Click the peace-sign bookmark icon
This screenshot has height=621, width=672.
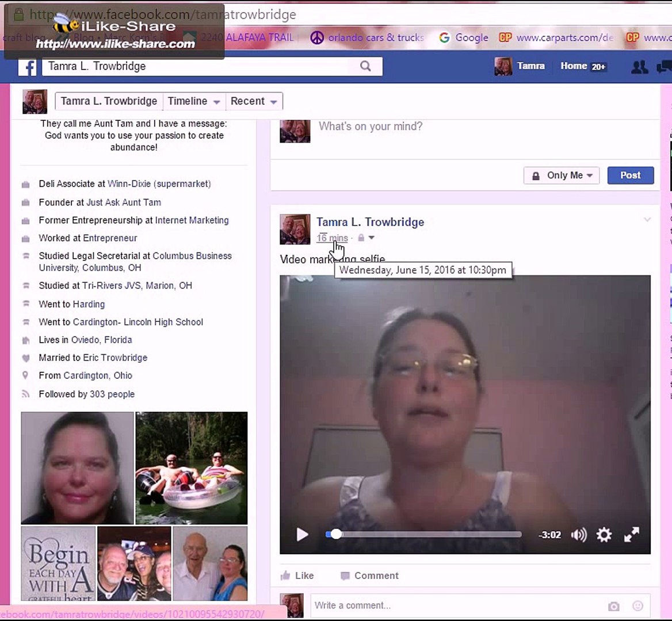coord(316,38)
